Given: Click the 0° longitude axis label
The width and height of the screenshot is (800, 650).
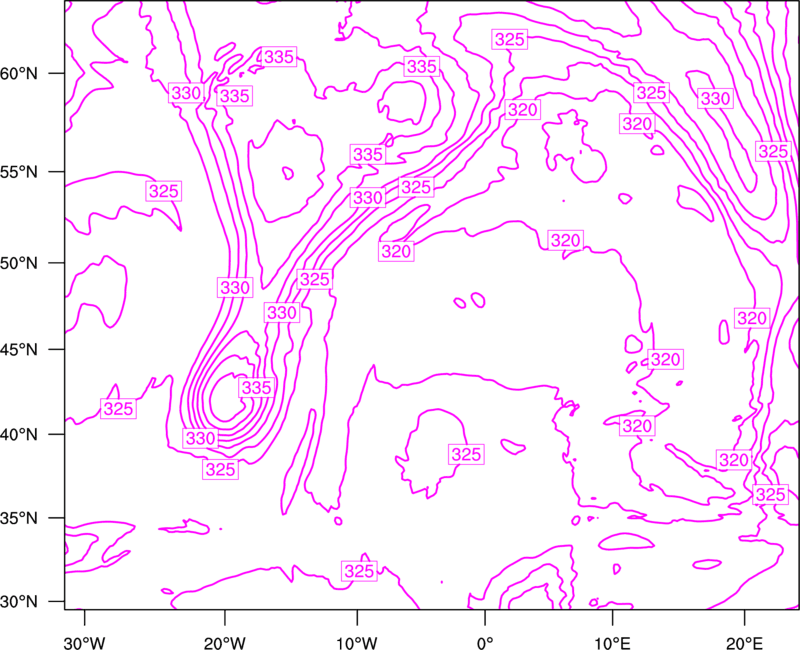Looking at the screenshot, I should point(485,643).
